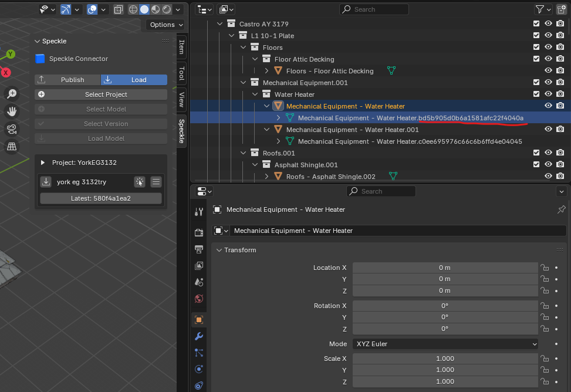Toggle show gizmo icon in viewport header
The image size is (571, 392).
pyautogui.click(x=66, y=9)
